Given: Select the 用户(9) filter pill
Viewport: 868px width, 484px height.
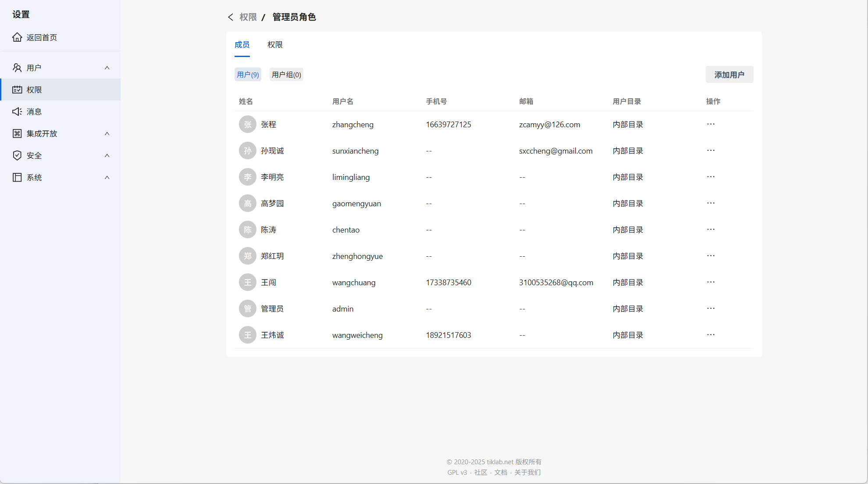Looking at the screenshot, I should pyautogui.click(x=248, y=75).
